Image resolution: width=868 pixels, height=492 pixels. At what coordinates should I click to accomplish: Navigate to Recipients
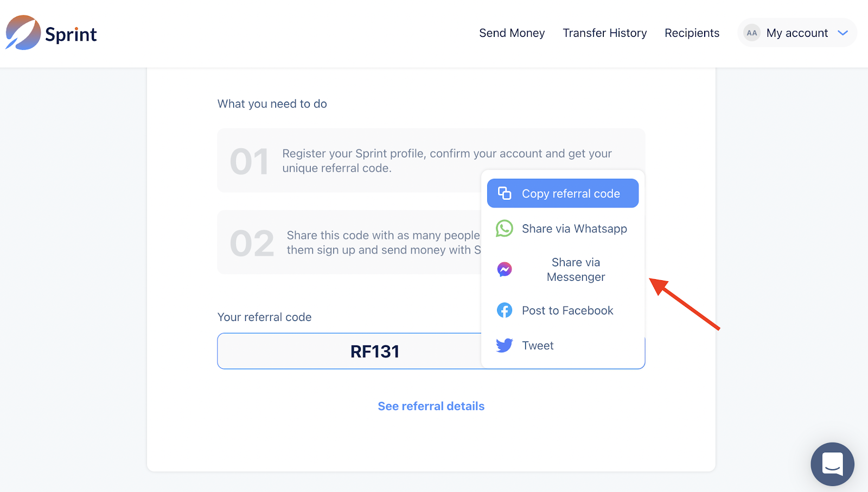[x=692, y=33]
